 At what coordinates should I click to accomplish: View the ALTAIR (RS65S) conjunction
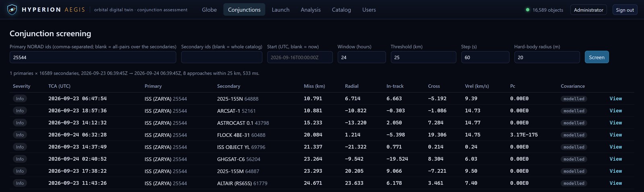615,183
